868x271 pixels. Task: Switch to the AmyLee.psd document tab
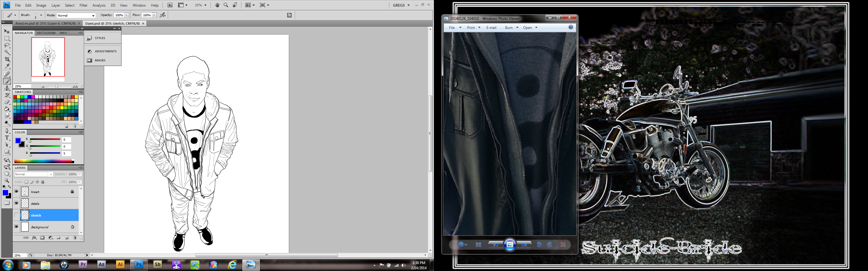coord(45,23)
